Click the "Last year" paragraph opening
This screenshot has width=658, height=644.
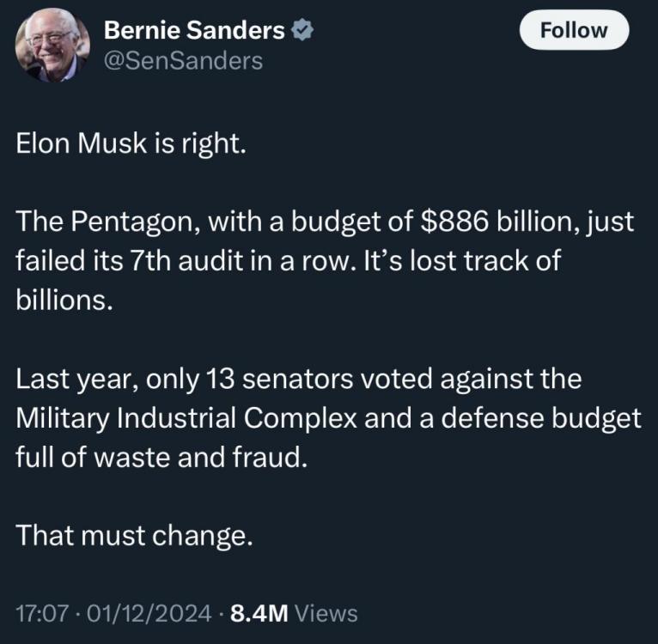(73, 378)
